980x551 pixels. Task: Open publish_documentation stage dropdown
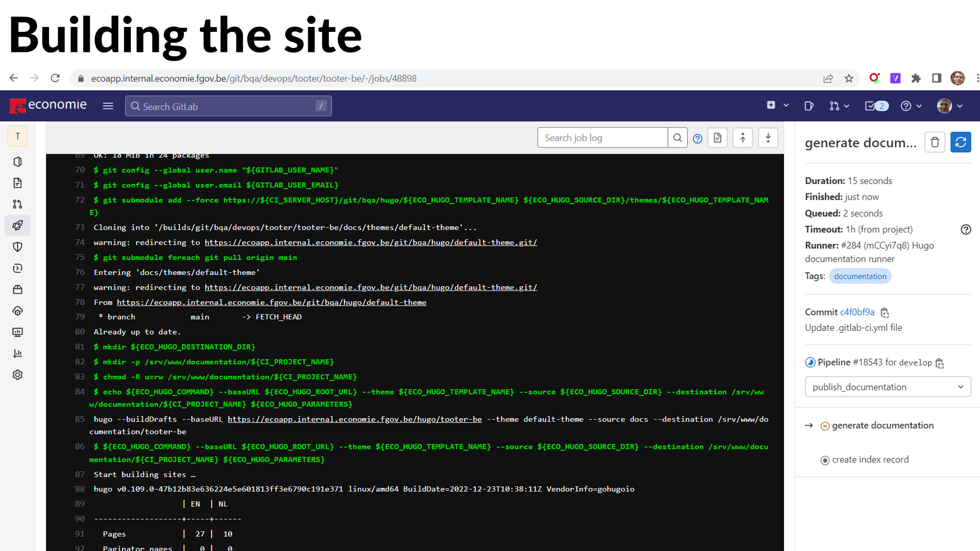887,387
